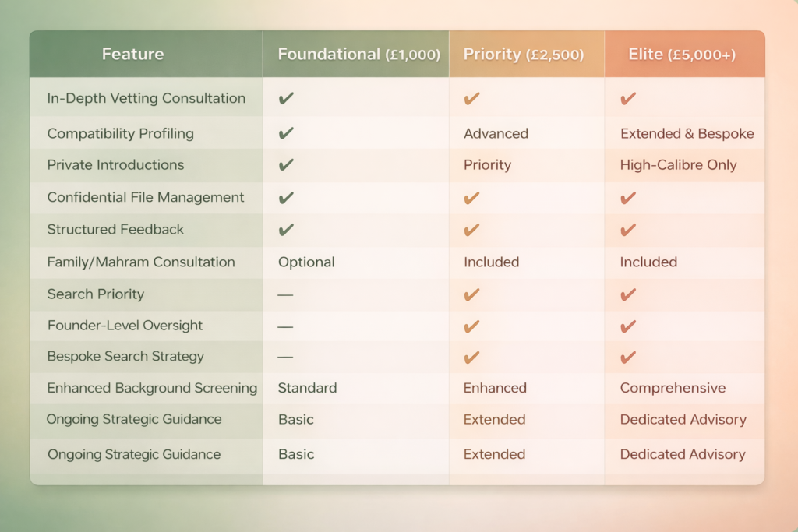Select the Priority (£2,500) column header

click(522, 55)
